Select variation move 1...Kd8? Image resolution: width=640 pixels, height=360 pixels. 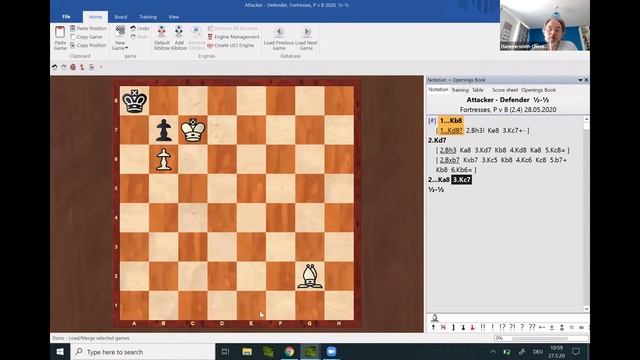(451, 131)
